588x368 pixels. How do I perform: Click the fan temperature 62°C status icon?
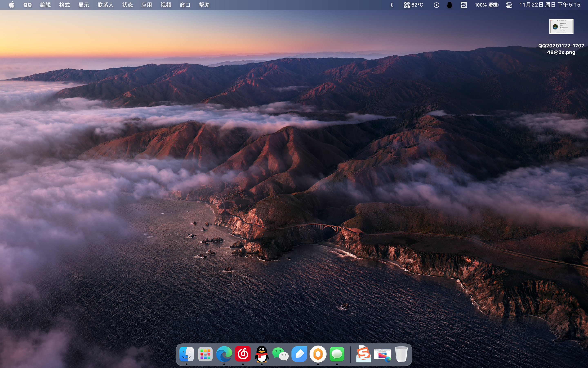coord(414,5)
